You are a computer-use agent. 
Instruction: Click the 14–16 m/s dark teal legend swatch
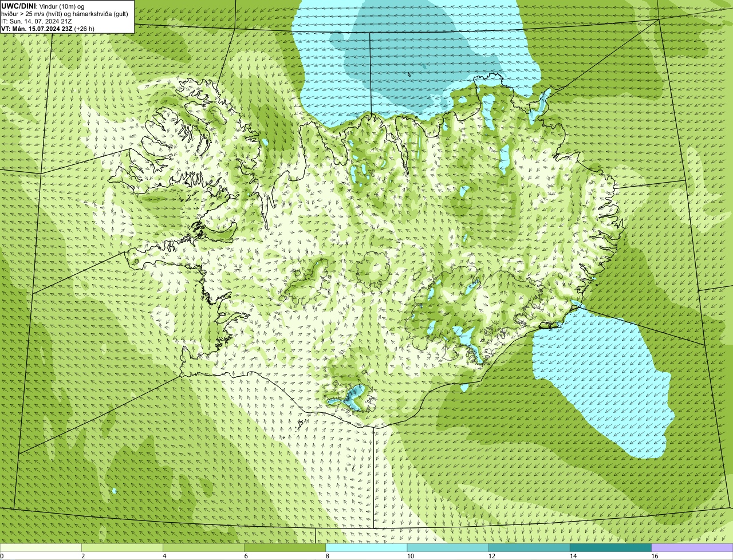click(x=610, y=548)
